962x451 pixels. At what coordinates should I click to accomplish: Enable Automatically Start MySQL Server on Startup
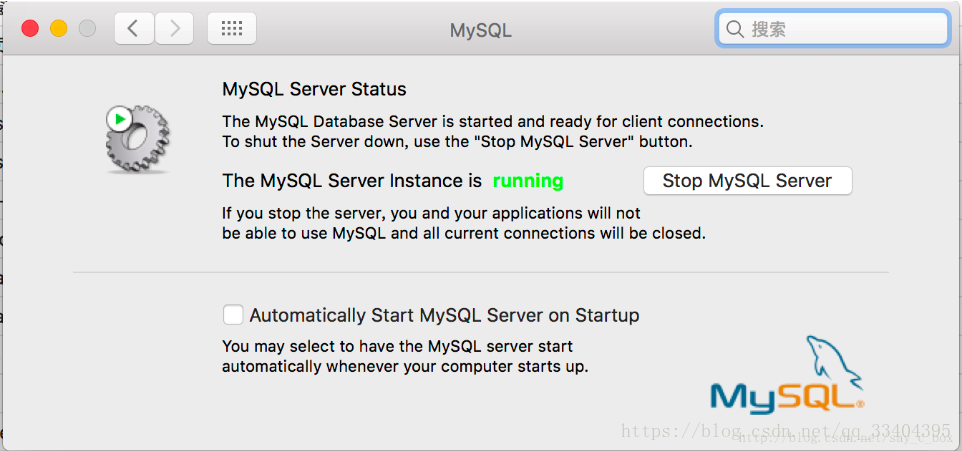tap(233, 315)
